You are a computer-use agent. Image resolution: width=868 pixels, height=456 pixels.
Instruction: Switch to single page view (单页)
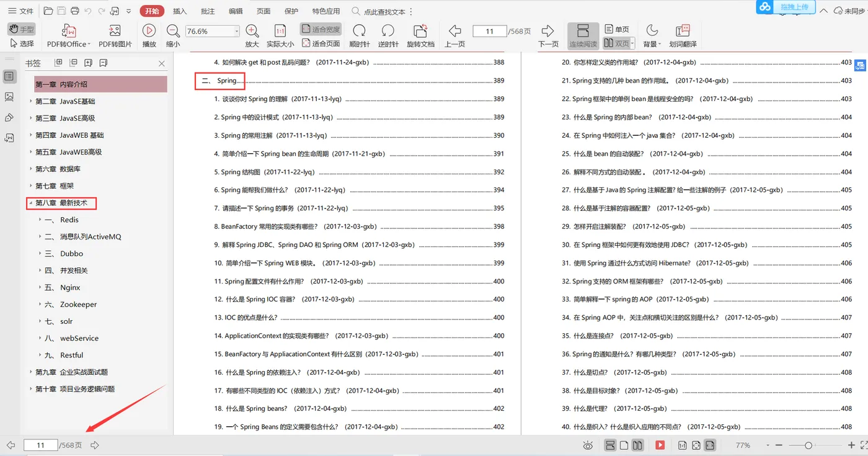click(617, 29)
